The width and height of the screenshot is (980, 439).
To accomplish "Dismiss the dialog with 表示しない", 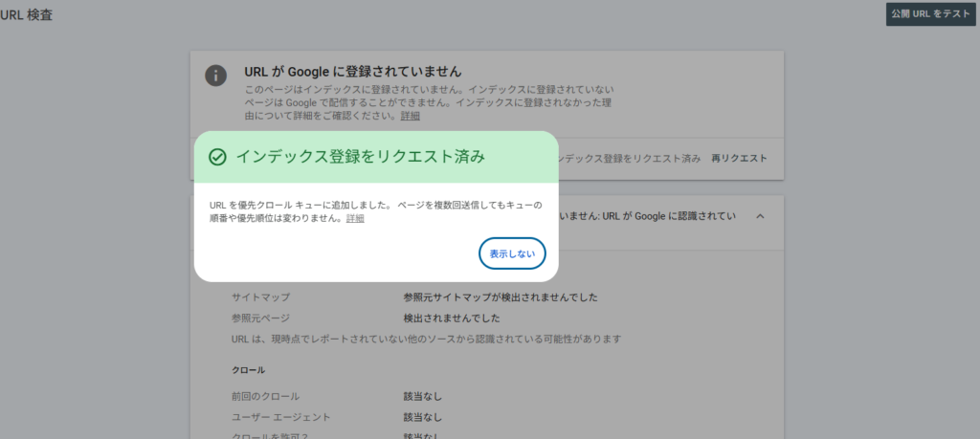I will [x=512, y=254].
